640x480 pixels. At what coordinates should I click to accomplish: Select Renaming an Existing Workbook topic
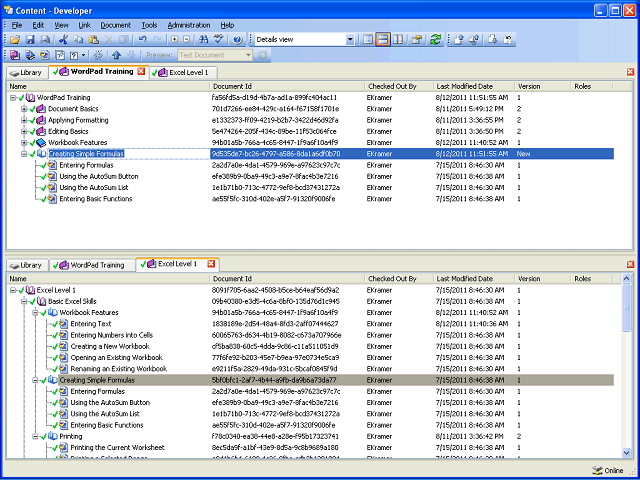click(x=119, y=369)
